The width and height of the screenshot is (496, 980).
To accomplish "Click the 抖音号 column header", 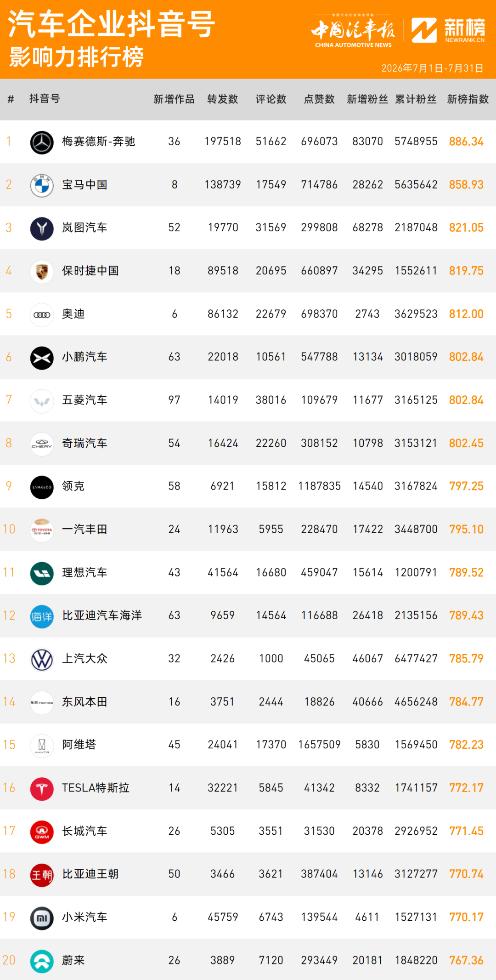I will click(45, 99).
